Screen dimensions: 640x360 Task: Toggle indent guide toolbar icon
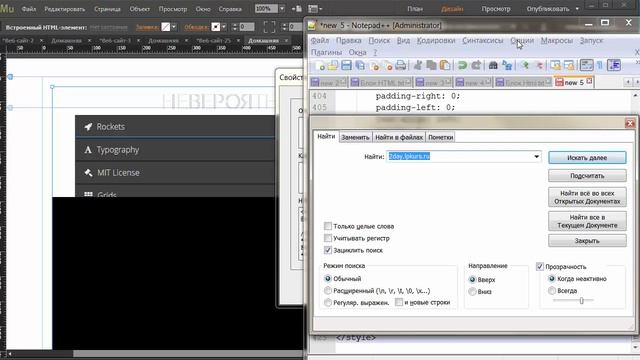click(614, 65)
